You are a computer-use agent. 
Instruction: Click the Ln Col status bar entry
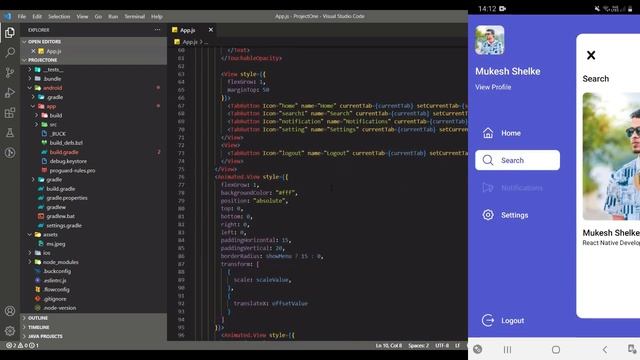point(389,345)
